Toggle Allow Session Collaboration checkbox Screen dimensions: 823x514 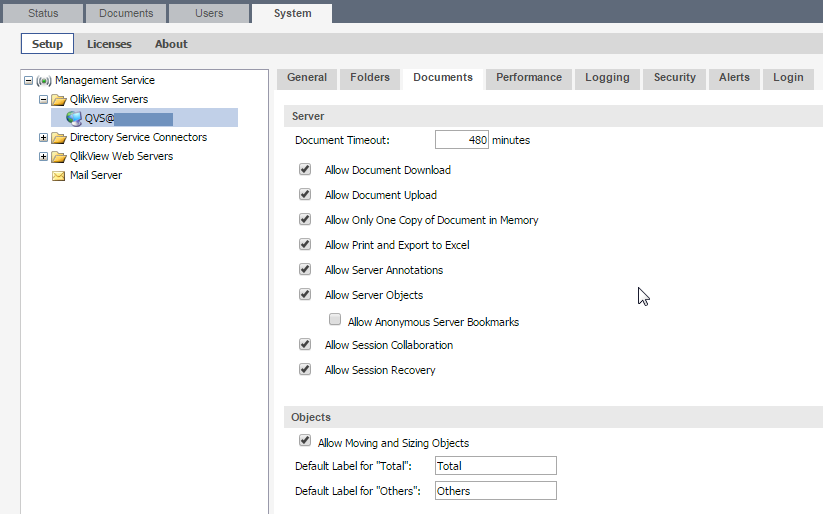tap(305, 344)
